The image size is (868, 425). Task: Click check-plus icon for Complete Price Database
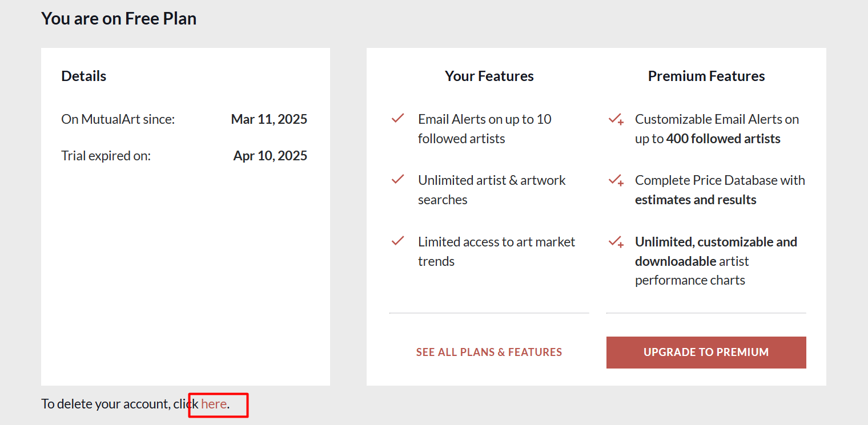[x=616, y=180]
